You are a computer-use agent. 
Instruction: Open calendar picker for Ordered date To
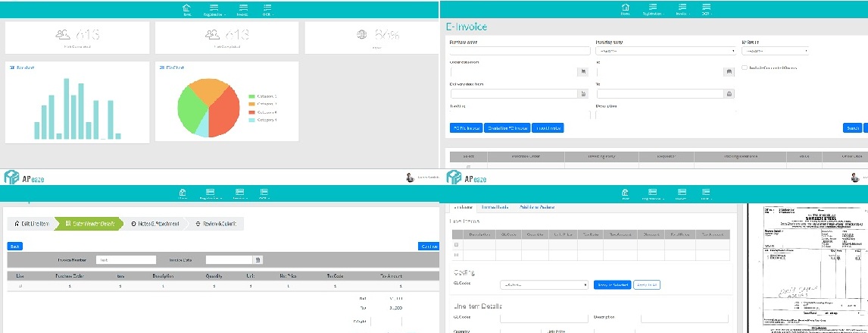tap(729, 71)
